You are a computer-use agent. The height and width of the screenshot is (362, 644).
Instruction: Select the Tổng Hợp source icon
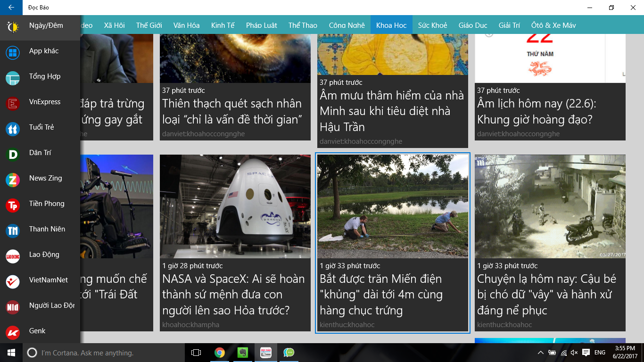tap(13, 77)
